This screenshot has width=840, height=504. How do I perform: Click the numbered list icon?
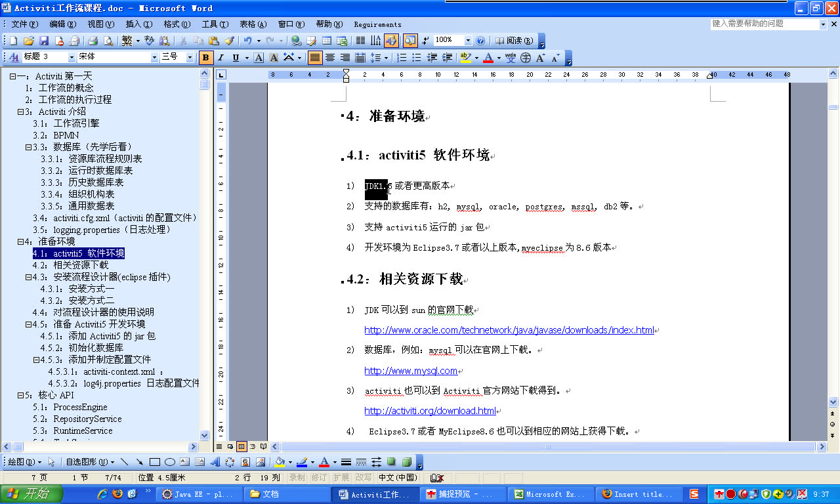tap(402, 58)
